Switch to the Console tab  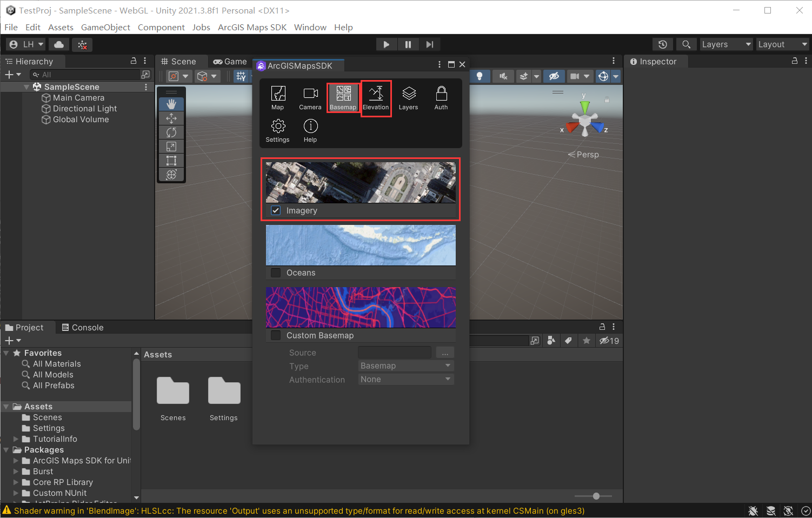click(82, 328)
